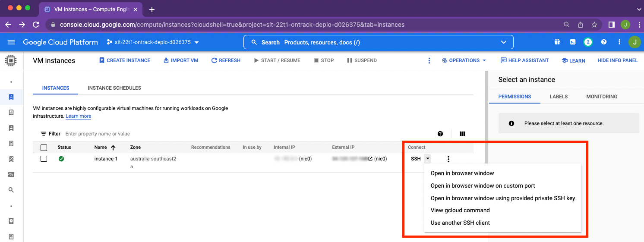This screenshot has height=242, width=644.
Task: Click filter help question mark icon
Action: (440, 134)
